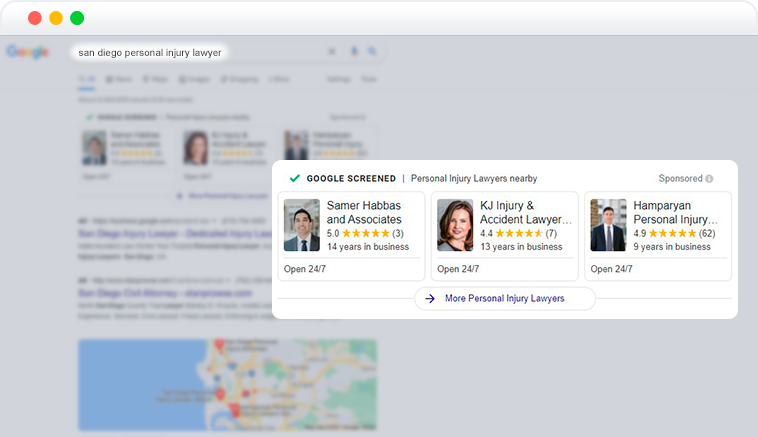Click the green window maximize dot

(x=77, y=18)
